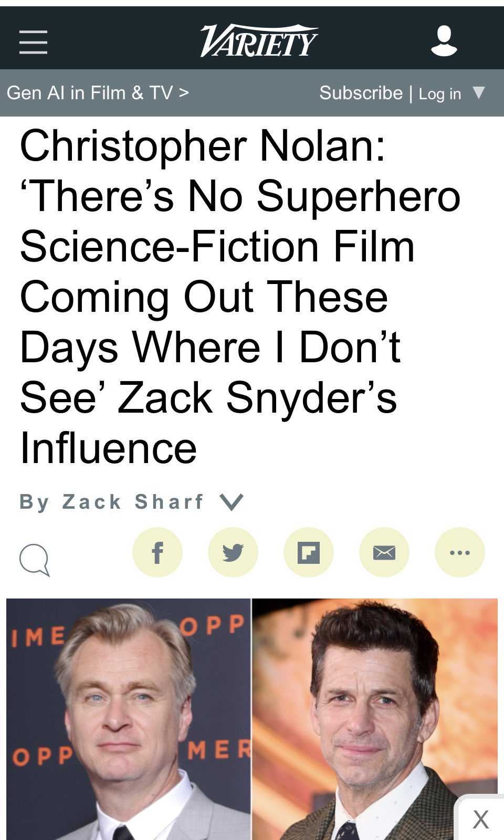This screenshot has width=504, height=840.
Task: Select the article headline text
Action: tap(240, 297)
